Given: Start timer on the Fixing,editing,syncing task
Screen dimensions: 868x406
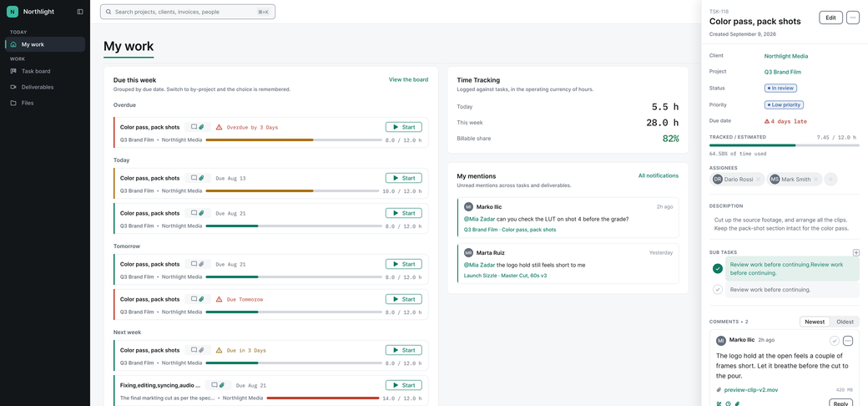Looking at the screenshot, I should 404,384.
